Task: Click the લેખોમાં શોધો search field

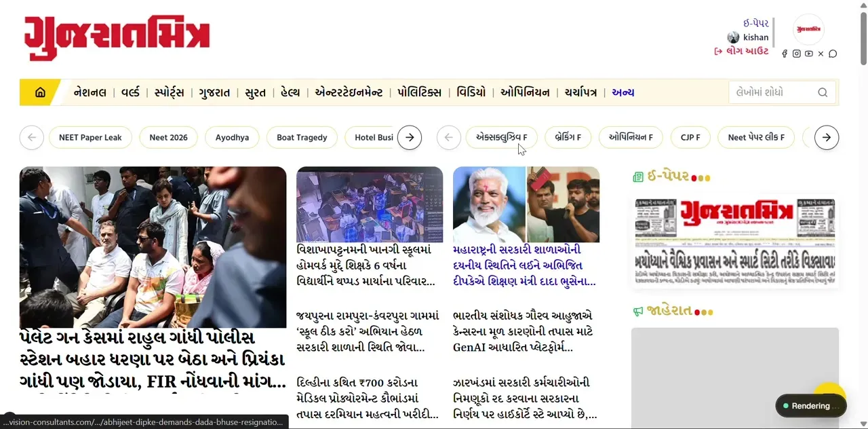Action: click(782, 92)
